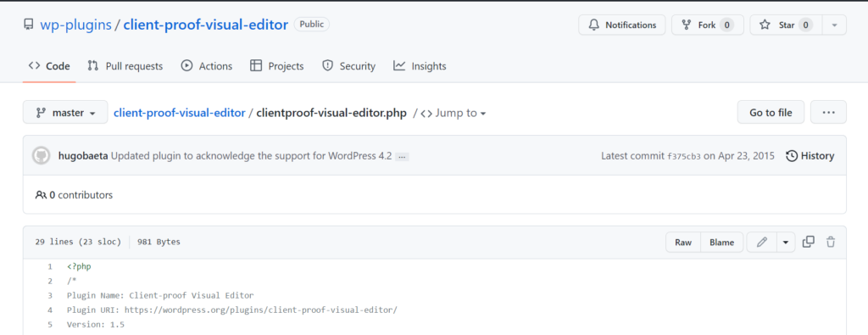Click the Plugin URI code line
Viewport: 868px width, 335px height.
coord(232,310)
